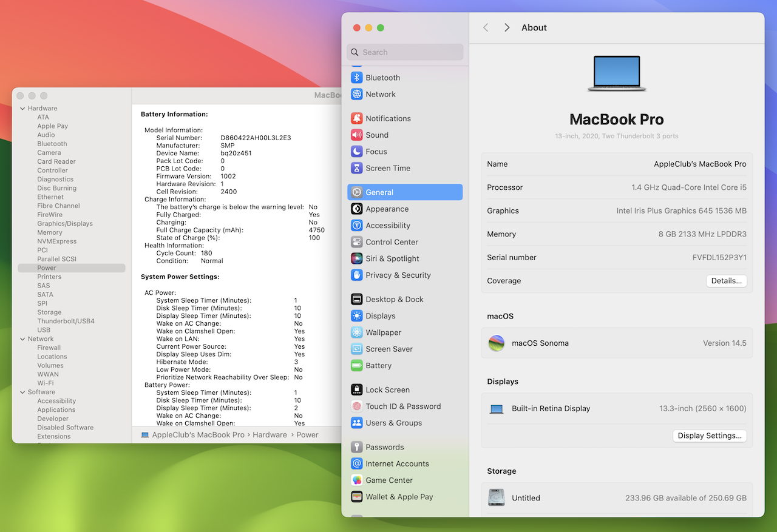Select Apple Pay in System Information sidebar
The image size is (777, 532).
click(x=53, y=126)
